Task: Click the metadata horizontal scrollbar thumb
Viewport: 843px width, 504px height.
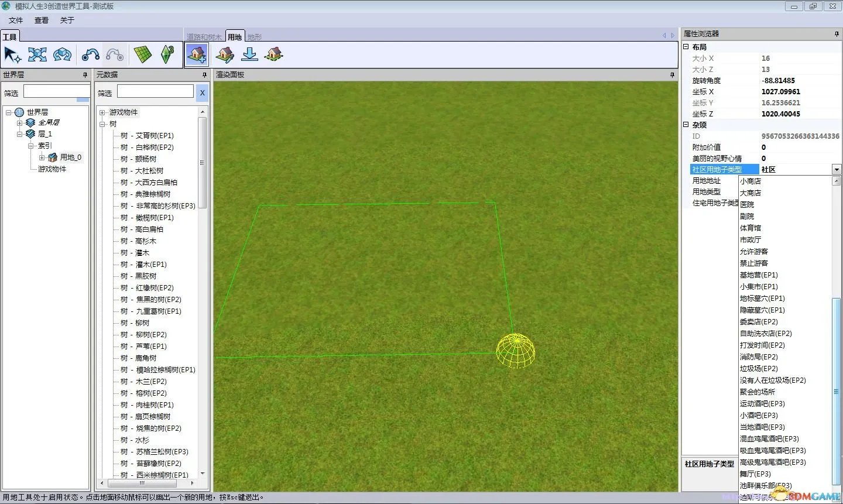Action: click(141, 484)
